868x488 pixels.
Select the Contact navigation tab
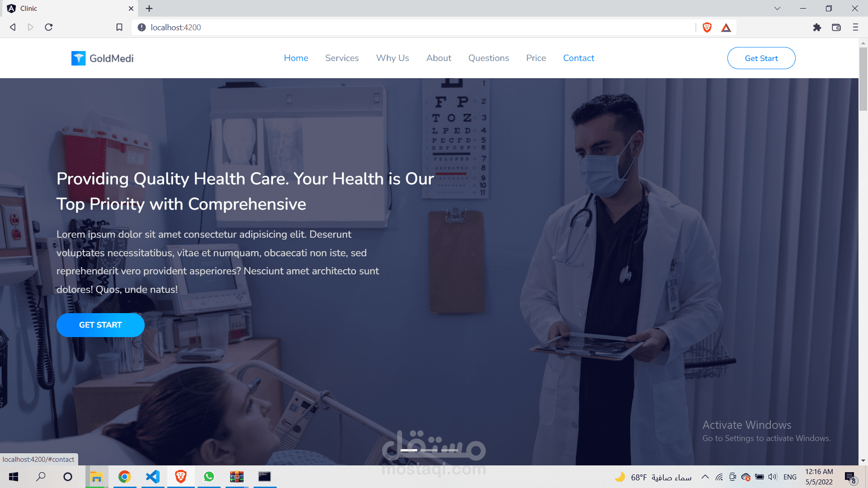[579, 58]
